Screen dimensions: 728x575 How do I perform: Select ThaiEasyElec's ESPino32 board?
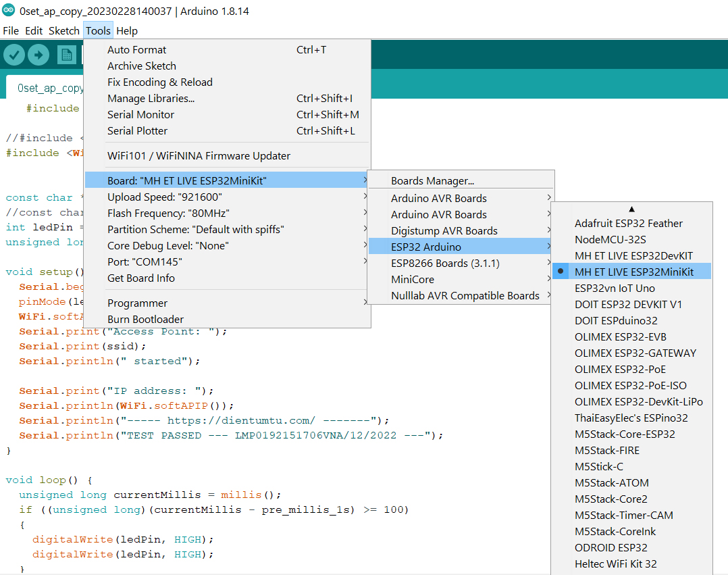point(631,418)
